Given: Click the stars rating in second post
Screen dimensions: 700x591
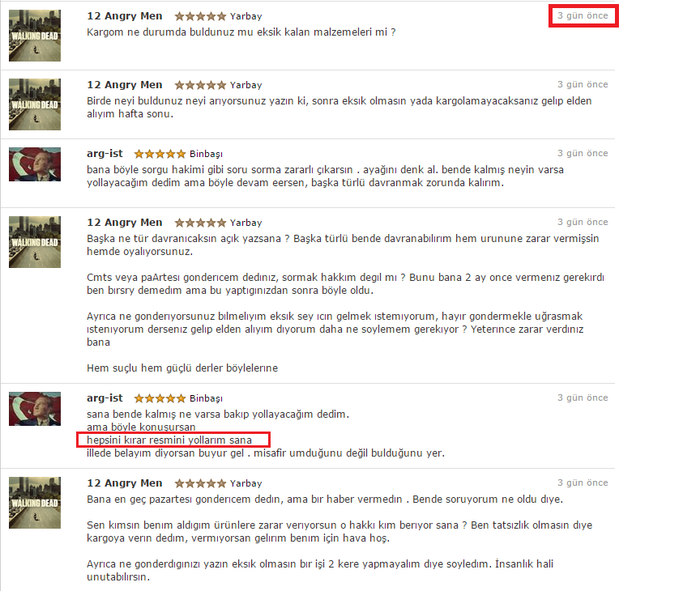Looking at the screenshot, I should (x=200, y=85).
